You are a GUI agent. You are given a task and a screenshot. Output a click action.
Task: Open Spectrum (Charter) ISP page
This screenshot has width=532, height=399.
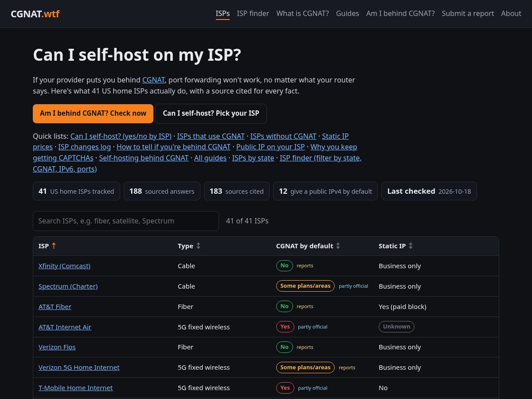click(68, 286)
